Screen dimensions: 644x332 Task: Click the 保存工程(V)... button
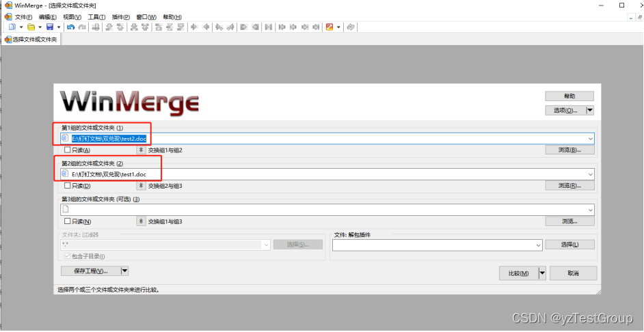click(x=91, y=271)
